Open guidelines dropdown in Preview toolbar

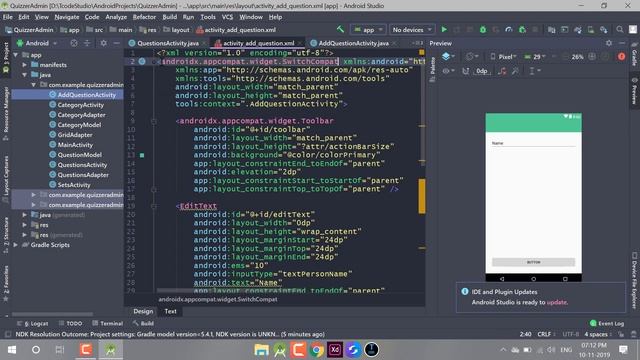point(535,71)
